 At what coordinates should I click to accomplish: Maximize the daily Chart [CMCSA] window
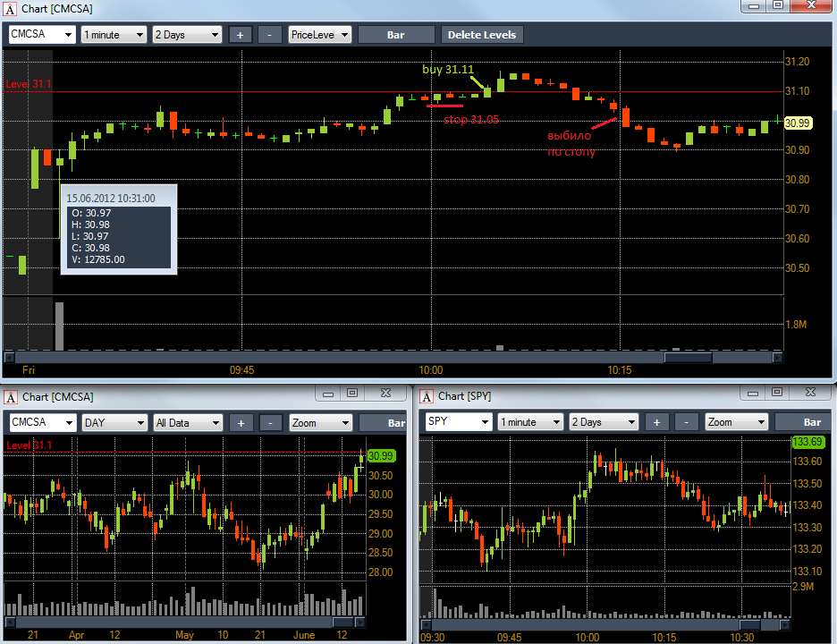352,394
